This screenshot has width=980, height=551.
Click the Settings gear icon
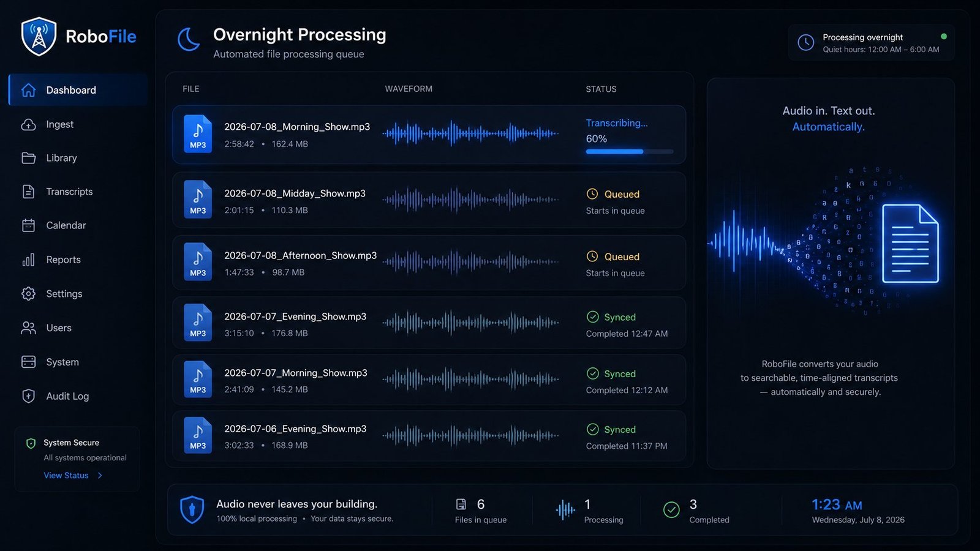tap(29, 294)
